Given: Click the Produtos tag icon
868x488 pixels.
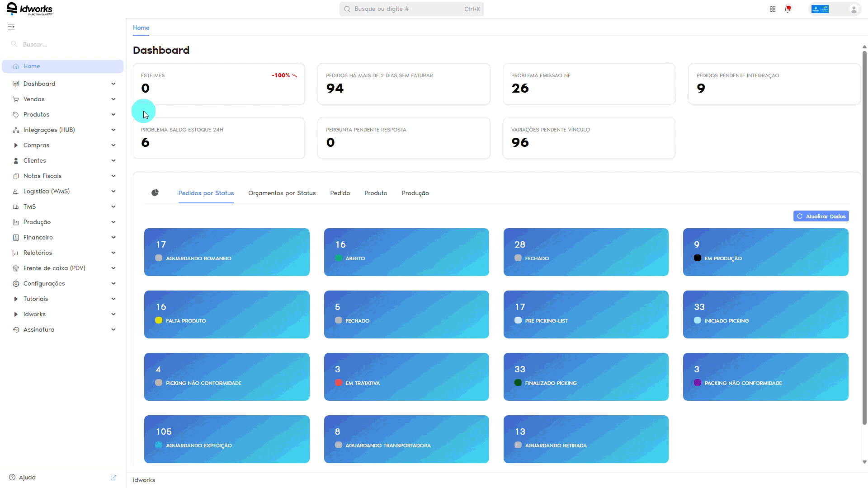Looking at the screenshot, I should [x=16, y=115].
